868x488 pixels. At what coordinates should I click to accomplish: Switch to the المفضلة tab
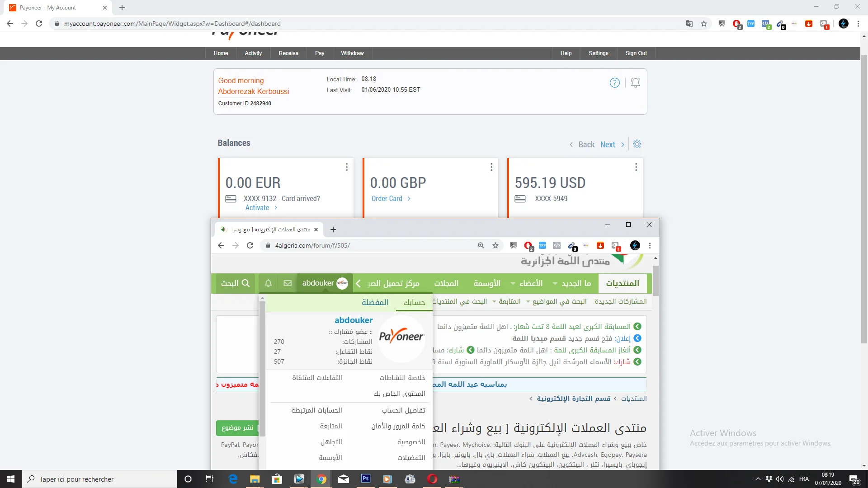click(375, 302)
